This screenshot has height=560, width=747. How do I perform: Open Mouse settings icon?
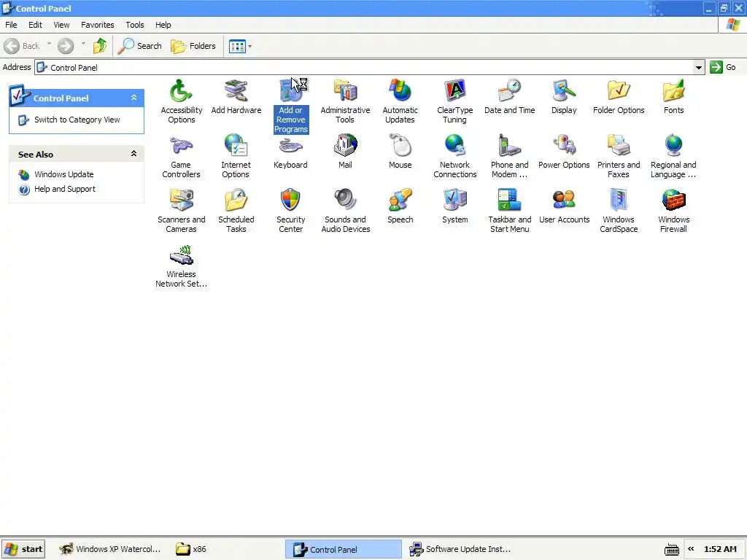point(400,145)
